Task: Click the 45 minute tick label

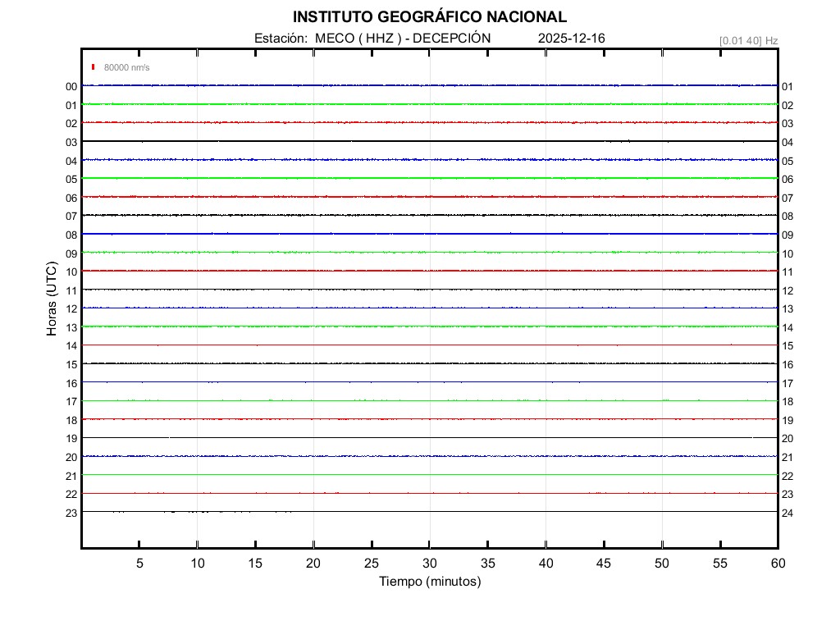Action: [x=604, y=564]
